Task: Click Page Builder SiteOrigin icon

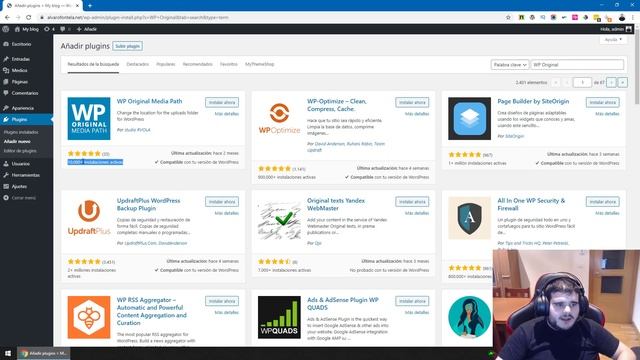Action: pos(469,119)
